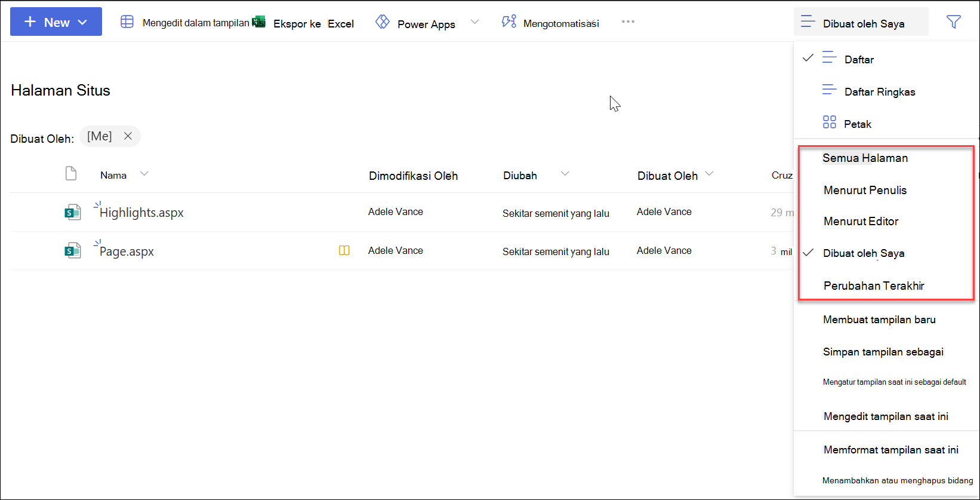980x500 pixels.
Task: Click the view switcher list icon
Action: [x=808, y=22]
